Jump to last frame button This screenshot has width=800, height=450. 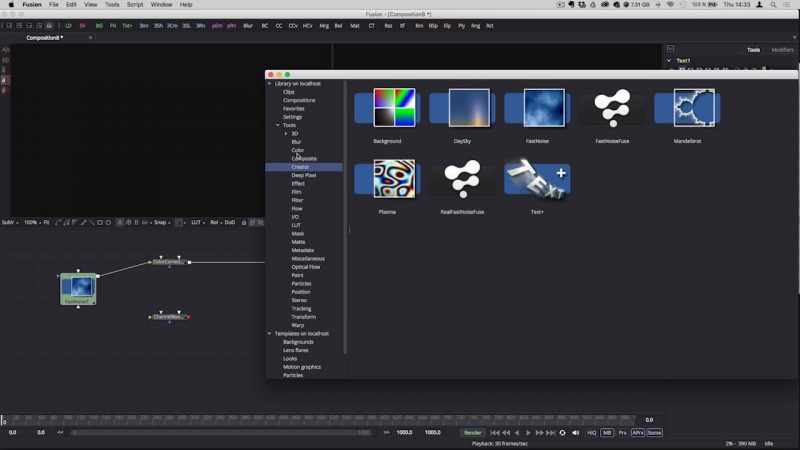551,433
